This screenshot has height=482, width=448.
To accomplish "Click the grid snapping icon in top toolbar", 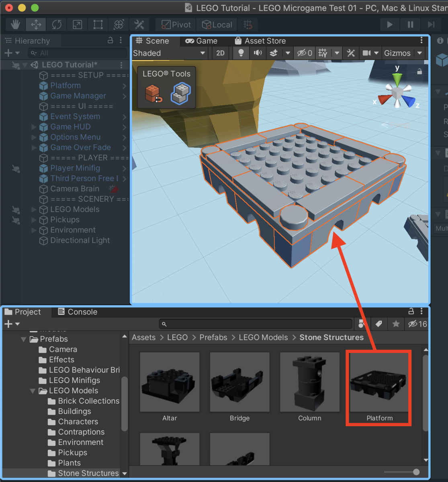I will [248, 25].
